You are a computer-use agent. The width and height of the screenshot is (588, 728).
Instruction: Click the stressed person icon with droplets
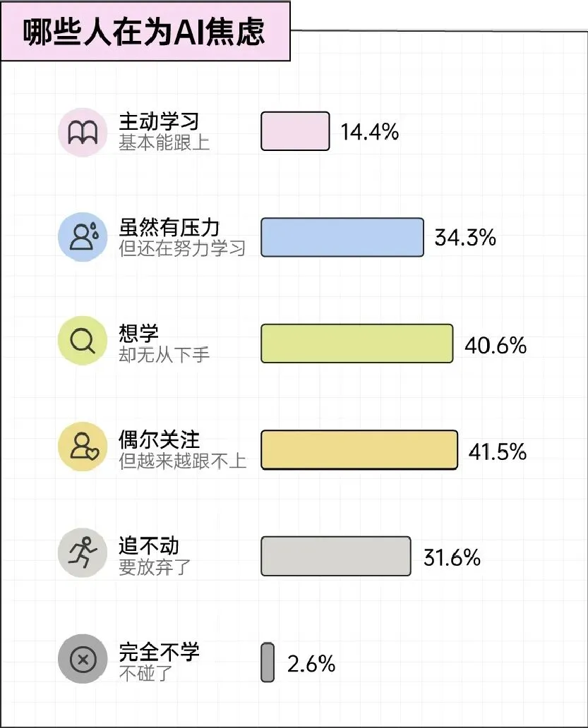pyautogui.click(x=83, y=237)
